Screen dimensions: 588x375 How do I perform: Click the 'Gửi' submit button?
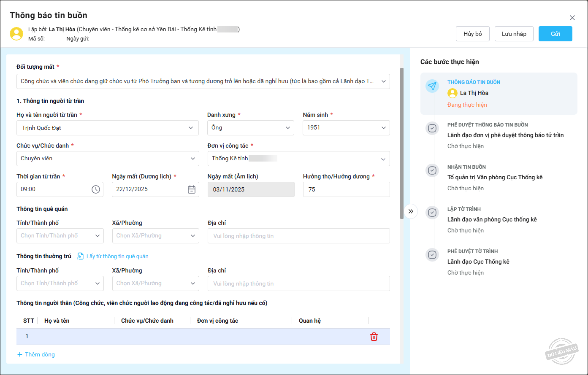click(555, 34)
